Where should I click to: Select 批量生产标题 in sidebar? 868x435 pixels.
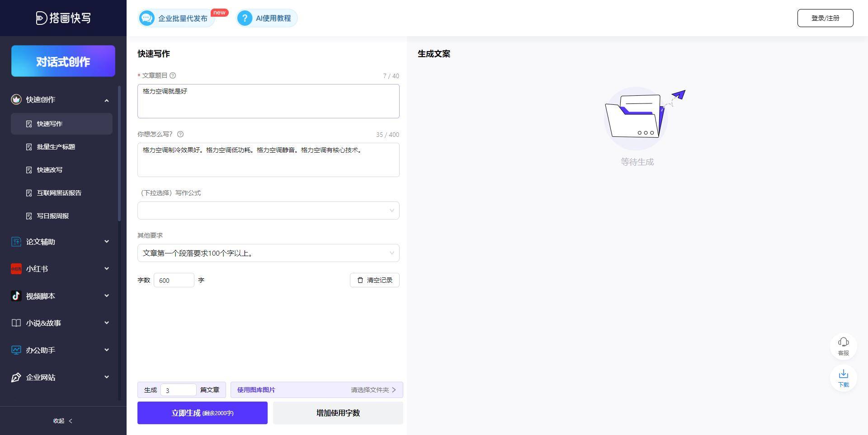click(56, 147)
